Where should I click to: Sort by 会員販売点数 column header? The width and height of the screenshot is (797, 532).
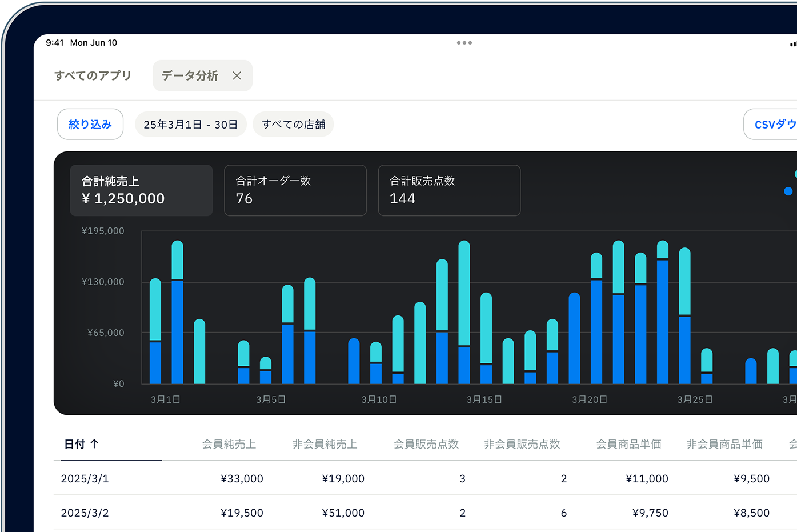(x=426, y=444)
